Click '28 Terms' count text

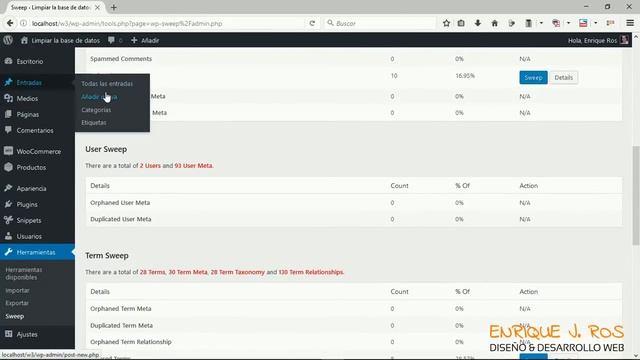153,272
